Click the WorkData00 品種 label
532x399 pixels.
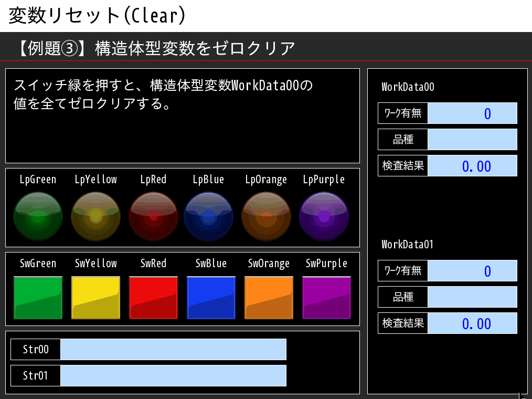point(403,139)
